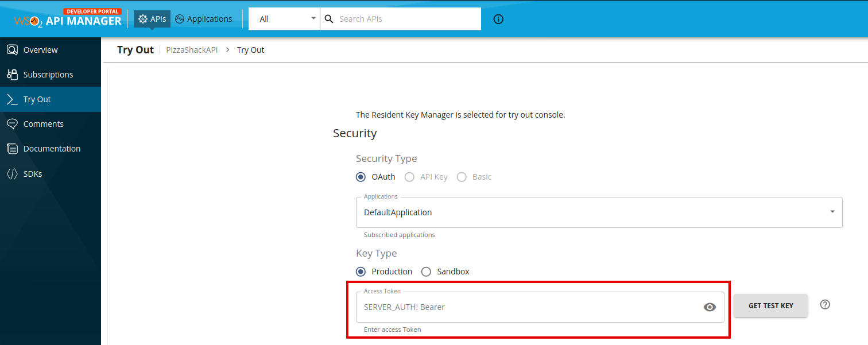Image resolution: width=868 pixels, height=345 pixels.
Task: Navigate back via the PizzaShackAPI breadcrumb link
Action: (x=192, y=49)
